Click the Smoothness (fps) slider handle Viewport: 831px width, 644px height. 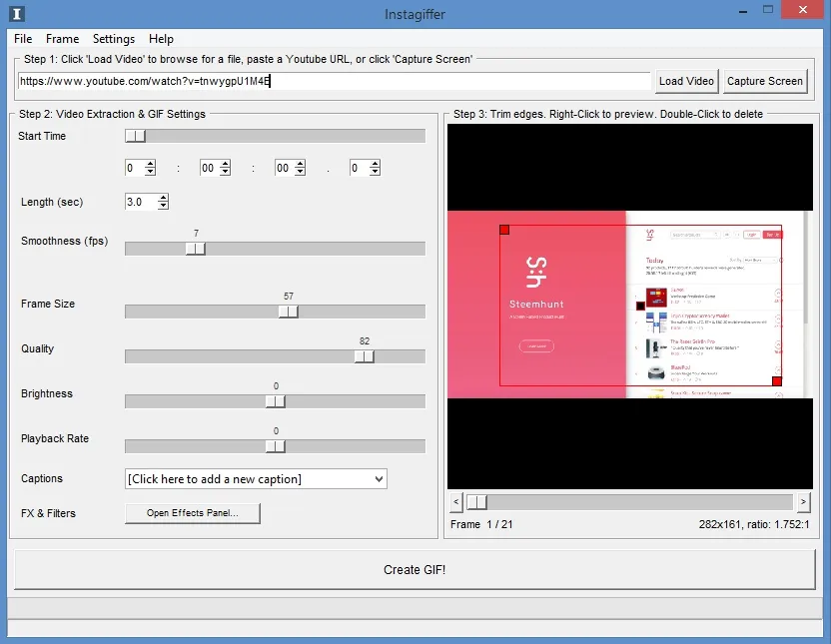coord(196,249)
